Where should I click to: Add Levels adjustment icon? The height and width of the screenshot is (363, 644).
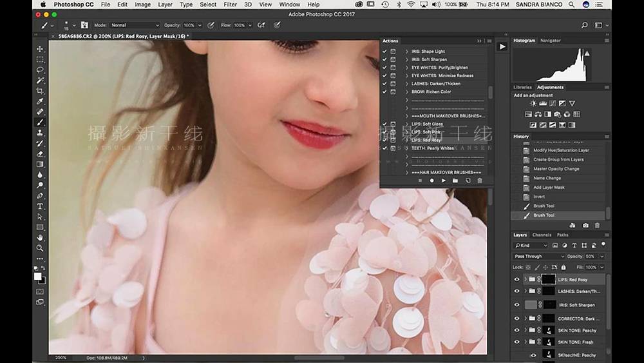tap(543, 104)
